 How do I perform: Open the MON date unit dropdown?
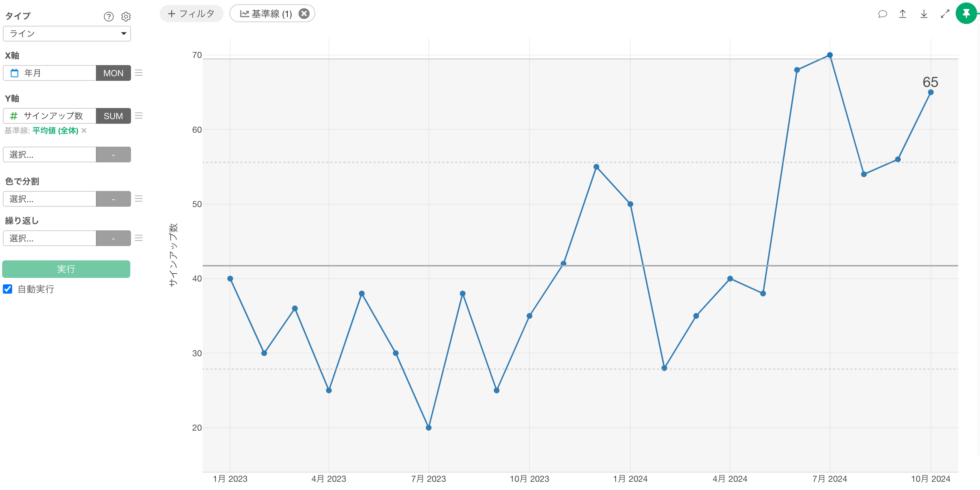[x=113, y=73]
